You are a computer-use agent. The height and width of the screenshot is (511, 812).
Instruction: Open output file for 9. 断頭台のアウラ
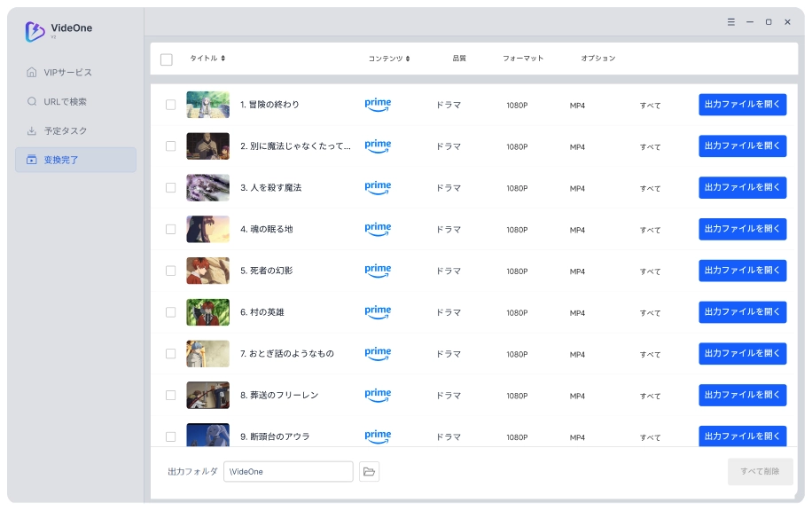point(742,436)
